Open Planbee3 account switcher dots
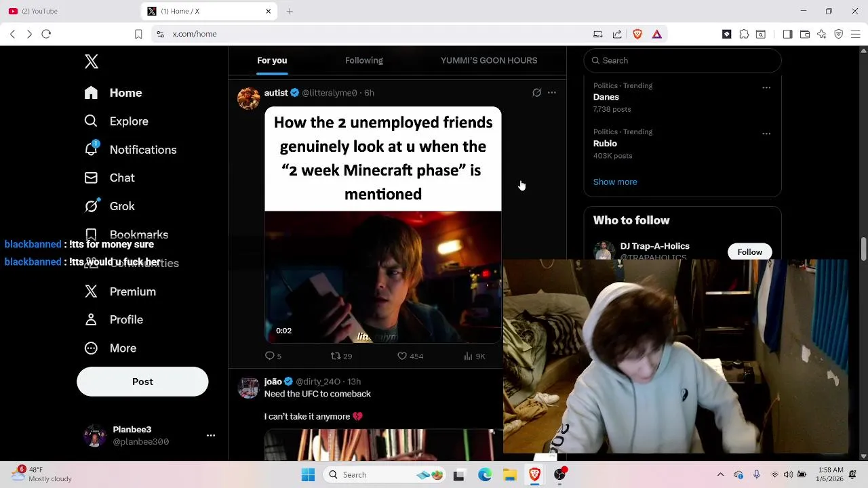This screenshot has width=868, height=488. (x=211, y=436)
